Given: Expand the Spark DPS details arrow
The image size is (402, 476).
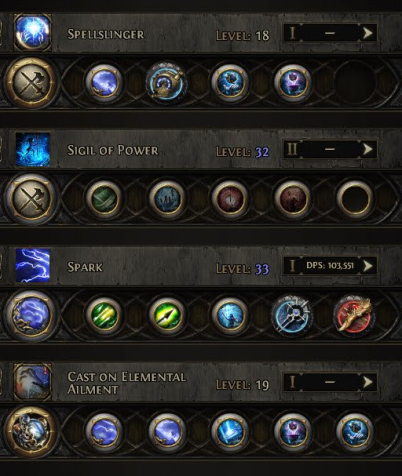Looking at the screenshot, I should [x=368, y=266].
